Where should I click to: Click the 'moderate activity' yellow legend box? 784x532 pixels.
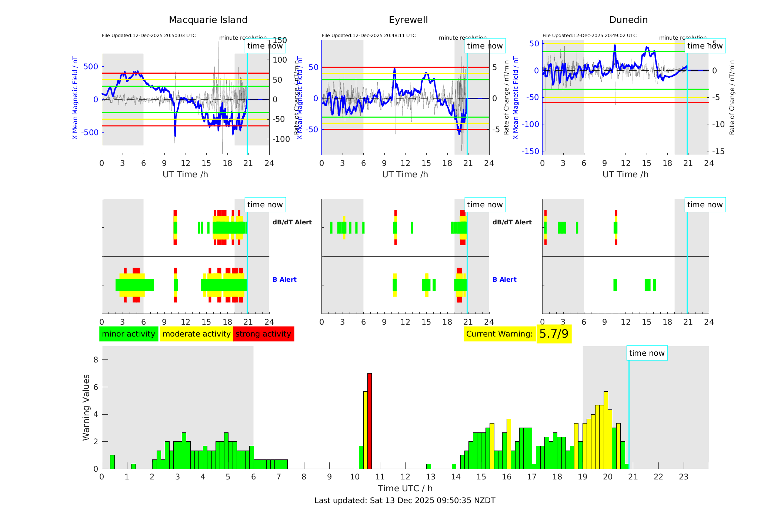(196, 334)
